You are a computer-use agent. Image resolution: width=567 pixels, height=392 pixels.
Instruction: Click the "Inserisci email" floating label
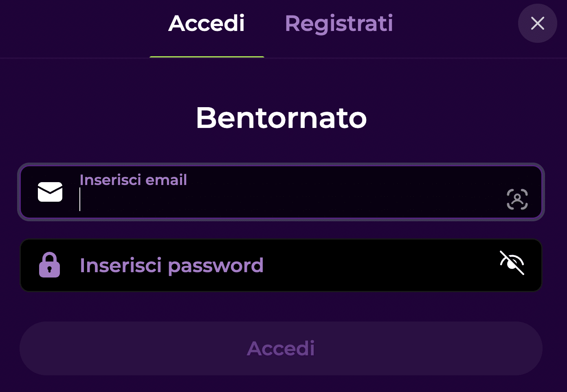click(x=133, y=180)
